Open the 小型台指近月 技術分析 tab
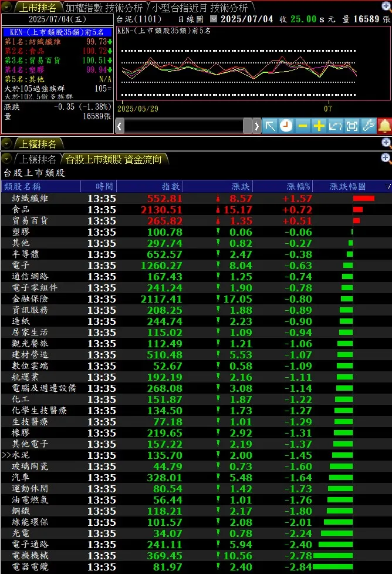This screenshot has height=574, width=392. [x=200, y=7]
